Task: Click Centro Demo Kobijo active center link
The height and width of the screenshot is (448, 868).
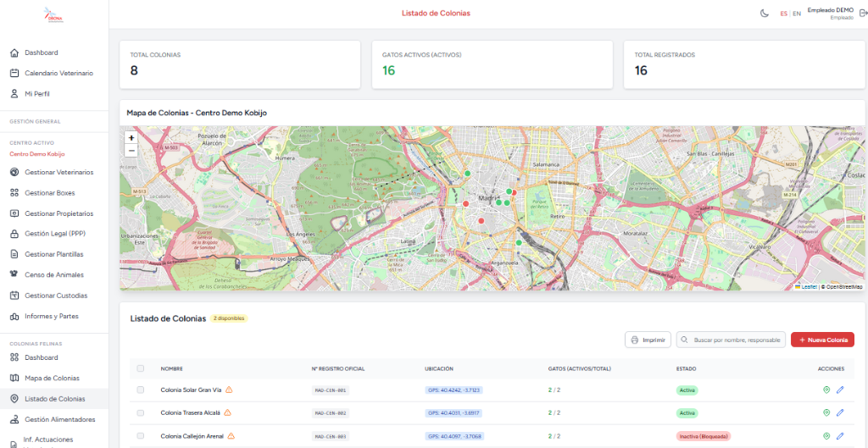Action: (x=37, y=154)
